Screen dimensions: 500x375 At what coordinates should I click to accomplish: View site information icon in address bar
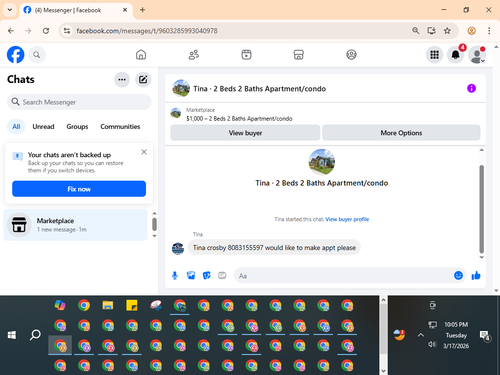67,31
